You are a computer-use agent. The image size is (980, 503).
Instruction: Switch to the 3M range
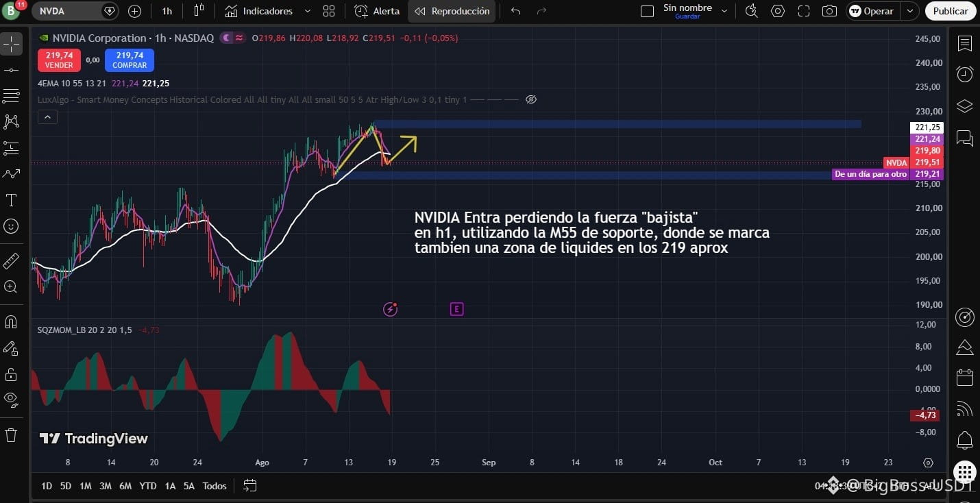[106, 486]
